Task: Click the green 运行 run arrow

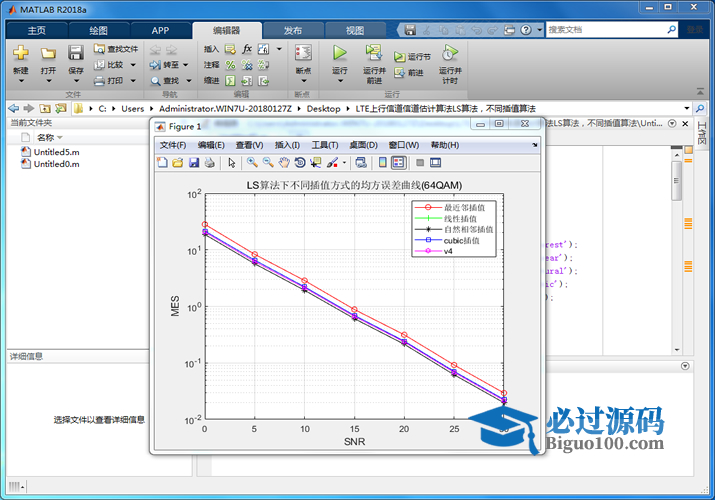Action: 339,52
